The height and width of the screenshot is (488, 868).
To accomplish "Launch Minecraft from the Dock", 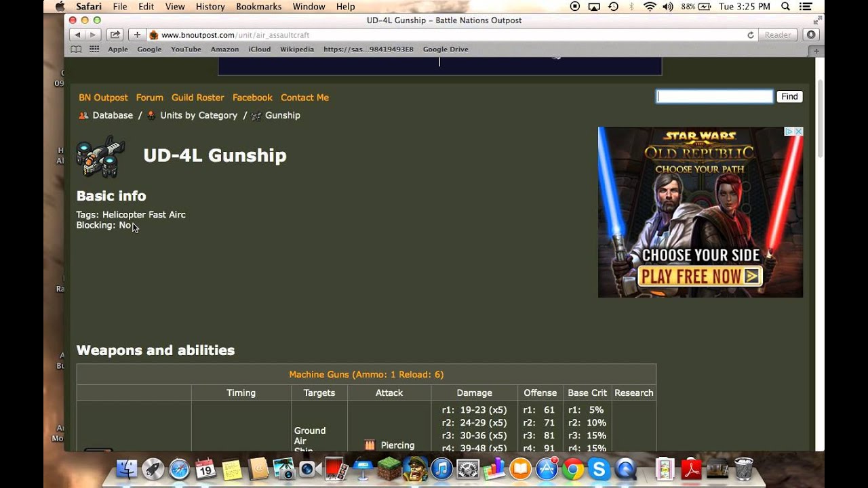I will coord(389,469).
